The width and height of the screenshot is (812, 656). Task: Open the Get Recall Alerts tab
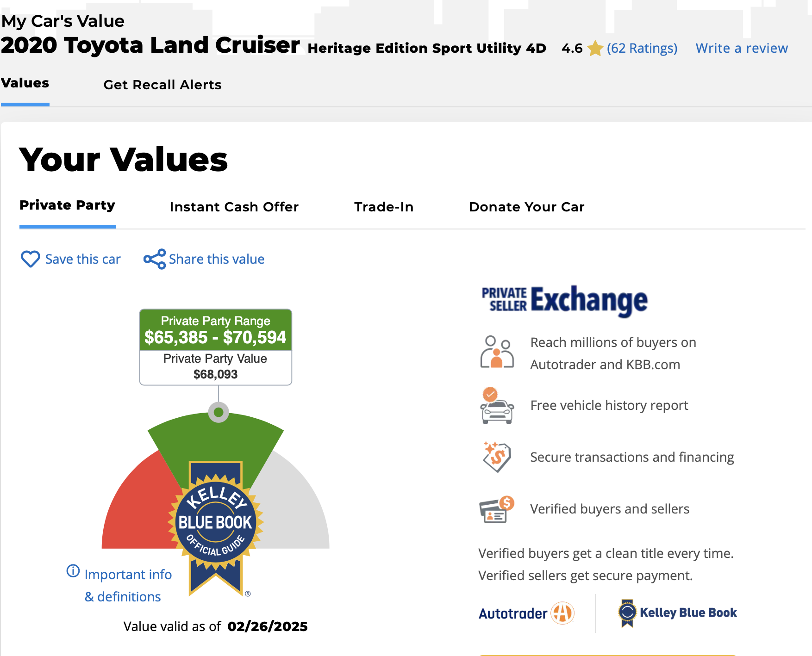point(162,85)
